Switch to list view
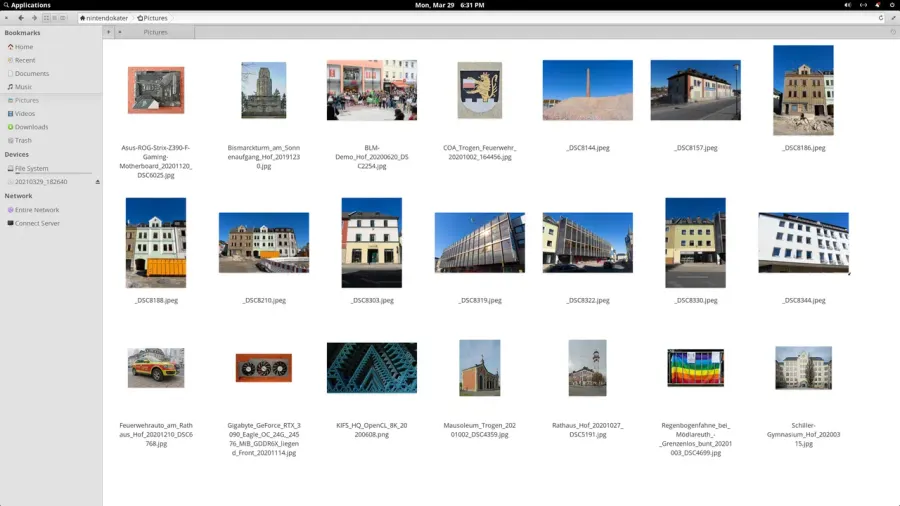 click(x=55, y=18)
